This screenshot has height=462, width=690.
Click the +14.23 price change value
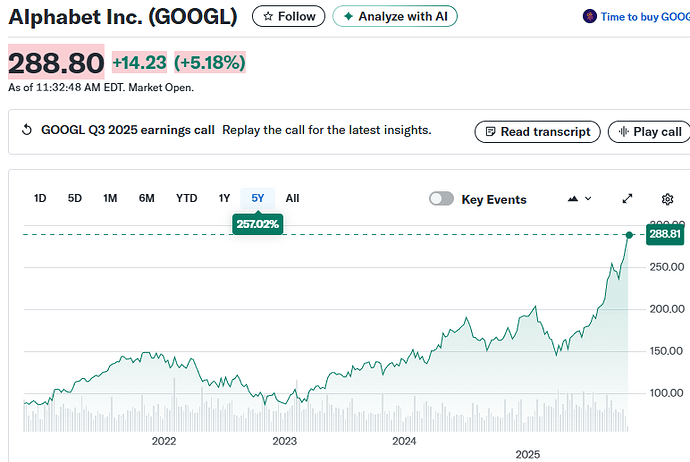tap(139, 62)
